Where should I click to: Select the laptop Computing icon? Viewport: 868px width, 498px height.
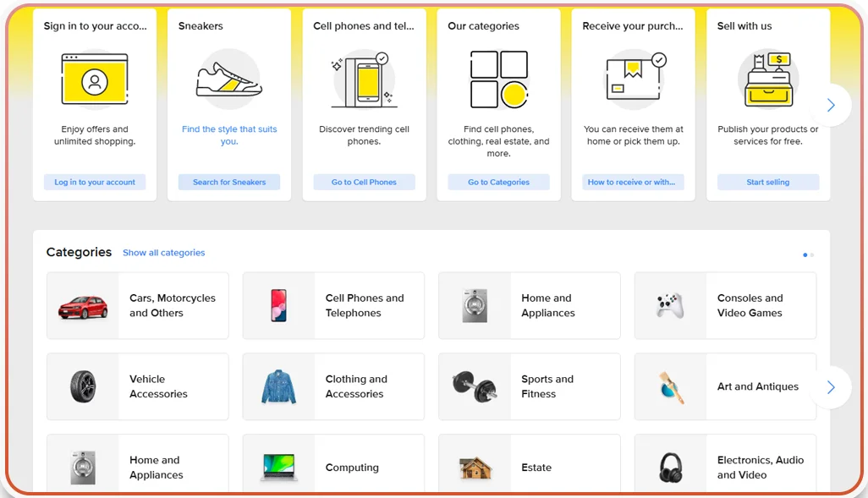tap(279, 466)
